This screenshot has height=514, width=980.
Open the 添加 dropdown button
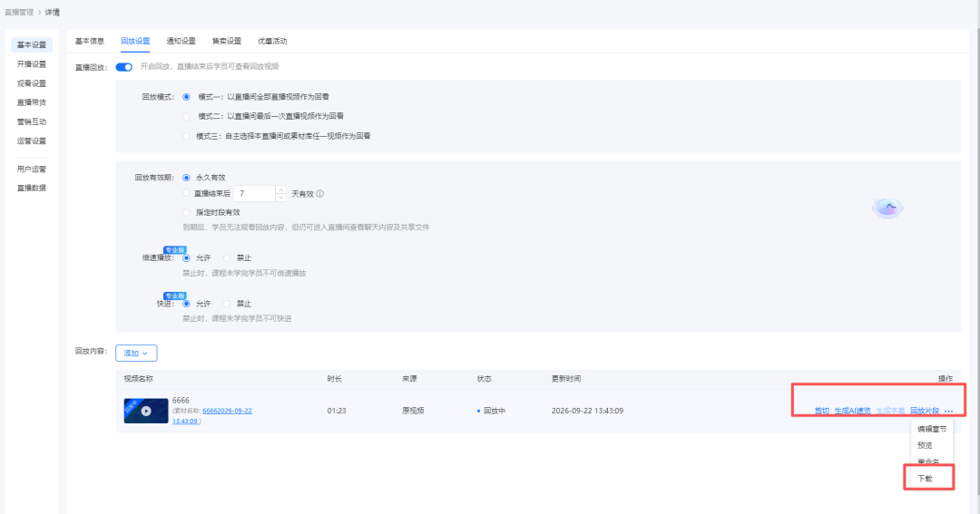pos(136,353)
